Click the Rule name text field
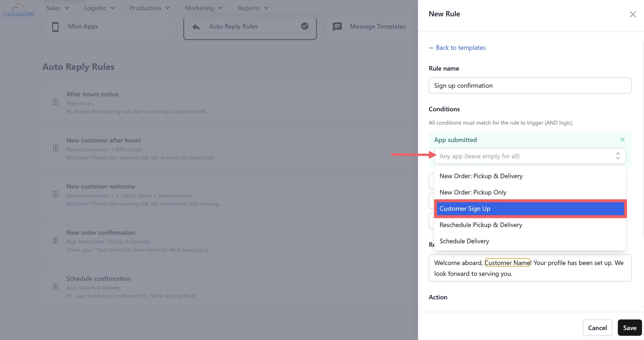Screen dimensions: 644x340 pos(530,85)
